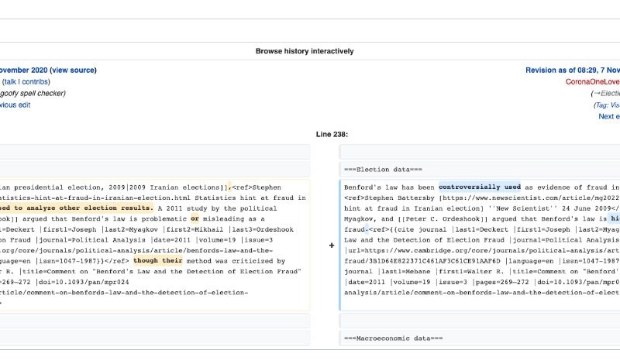Open the view source link
The height and width of the screenshot is (364, 620).
(x=74, y=70)
